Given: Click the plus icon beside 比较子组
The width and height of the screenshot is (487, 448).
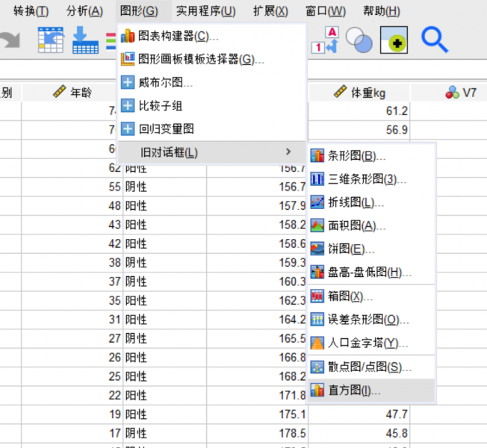Looking at the screenshot, I should (128, 106).
